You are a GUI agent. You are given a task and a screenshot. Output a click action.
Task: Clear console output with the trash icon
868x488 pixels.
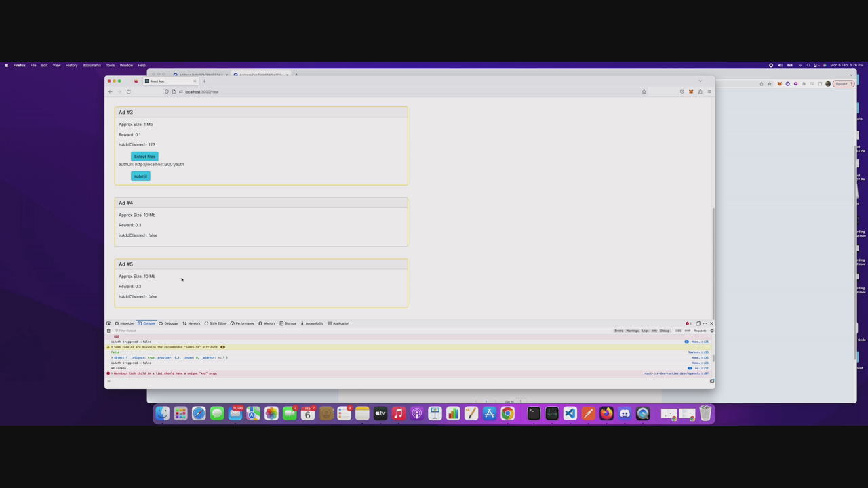tap(108, 331)
